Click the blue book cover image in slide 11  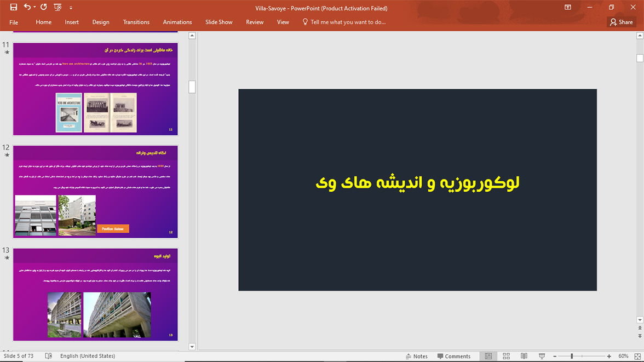68,113
